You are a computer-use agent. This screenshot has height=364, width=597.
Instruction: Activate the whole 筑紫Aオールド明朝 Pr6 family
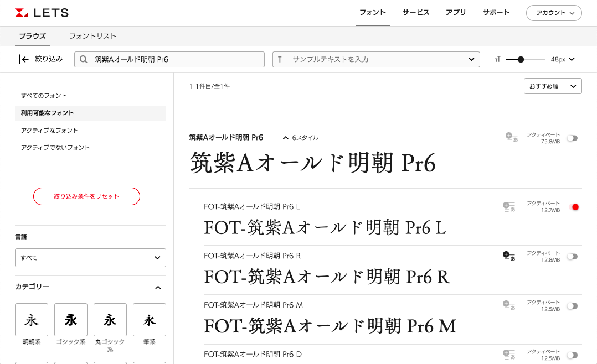572,138
